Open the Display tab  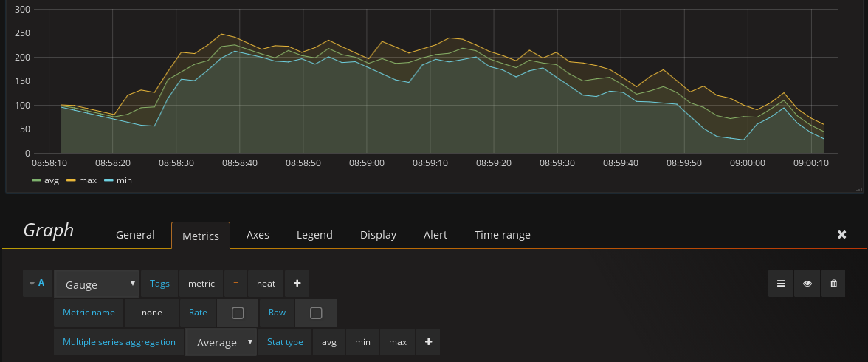pyautogui.click(x=378, y=234)
